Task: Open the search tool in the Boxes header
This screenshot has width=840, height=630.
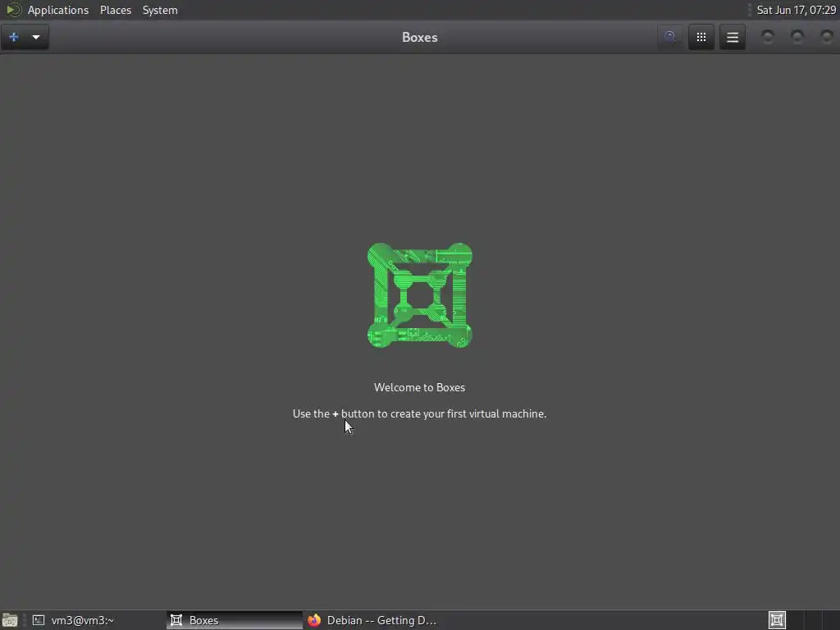Action: (x=669, y=37)
